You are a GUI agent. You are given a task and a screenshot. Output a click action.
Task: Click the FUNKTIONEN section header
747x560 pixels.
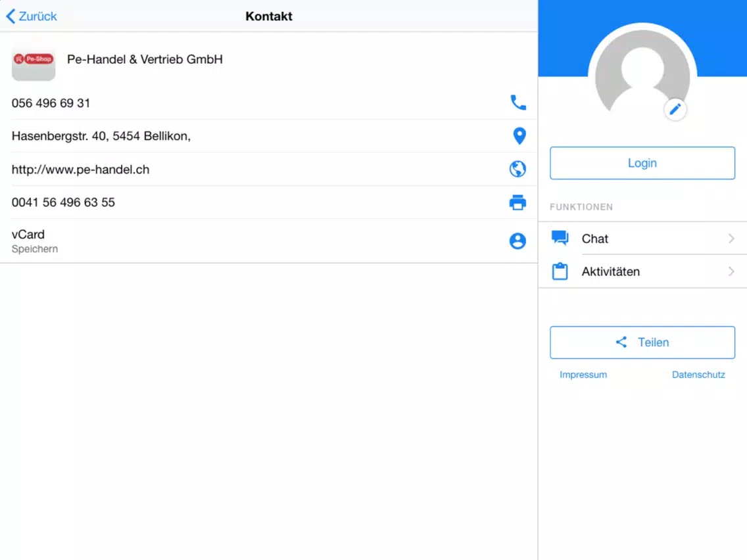tap(581, 207)
